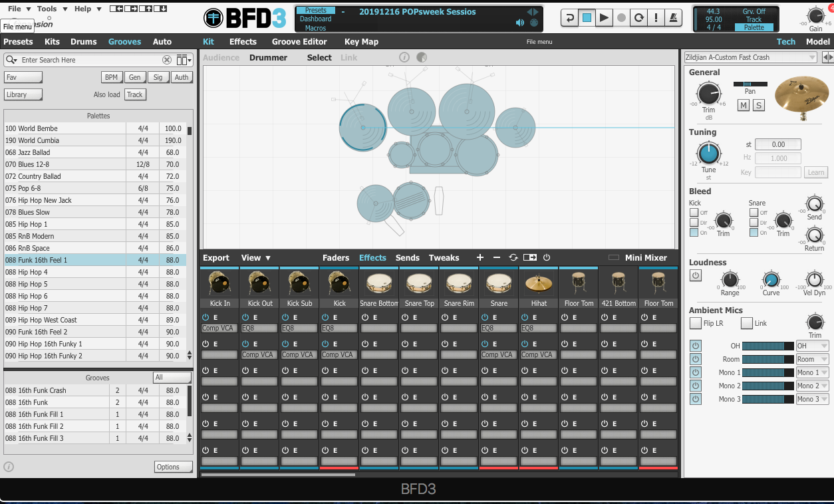This screenshot has height=504, width=834.
Task: Click the E edit button on Kick In Comp VCA slot
Action: (x=215, y=318)
